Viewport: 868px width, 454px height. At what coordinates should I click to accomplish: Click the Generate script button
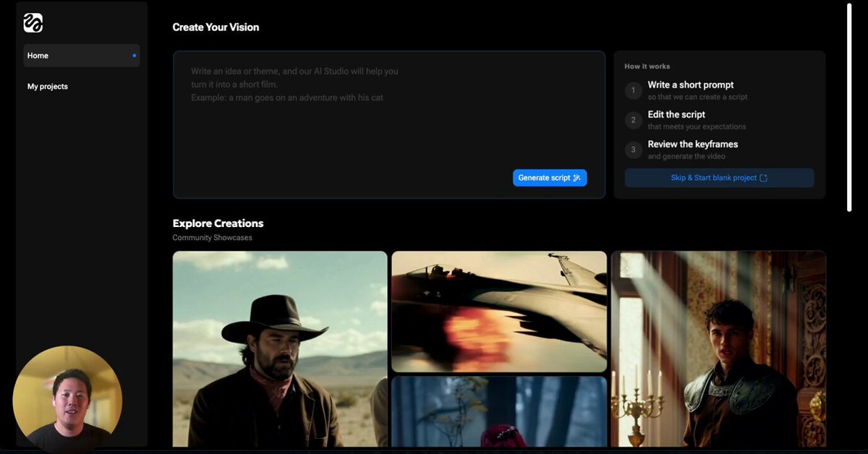click(x=550, y=178)
